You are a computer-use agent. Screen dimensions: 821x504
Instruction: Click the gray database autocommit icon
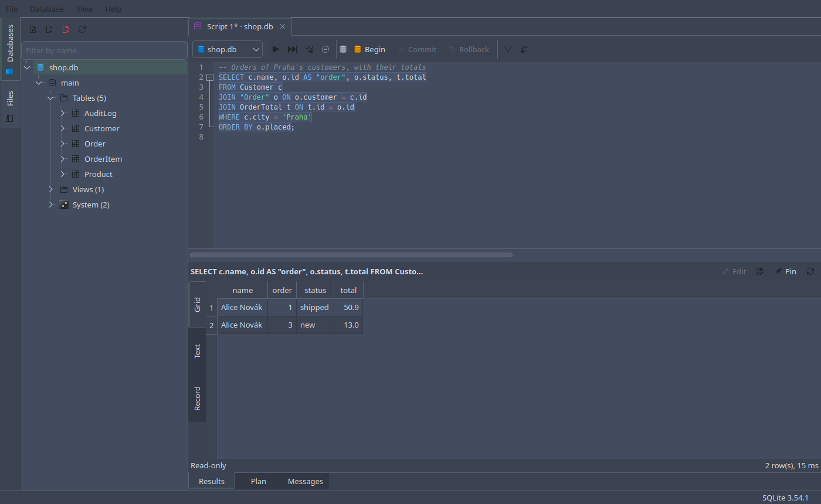click(343, 49)
